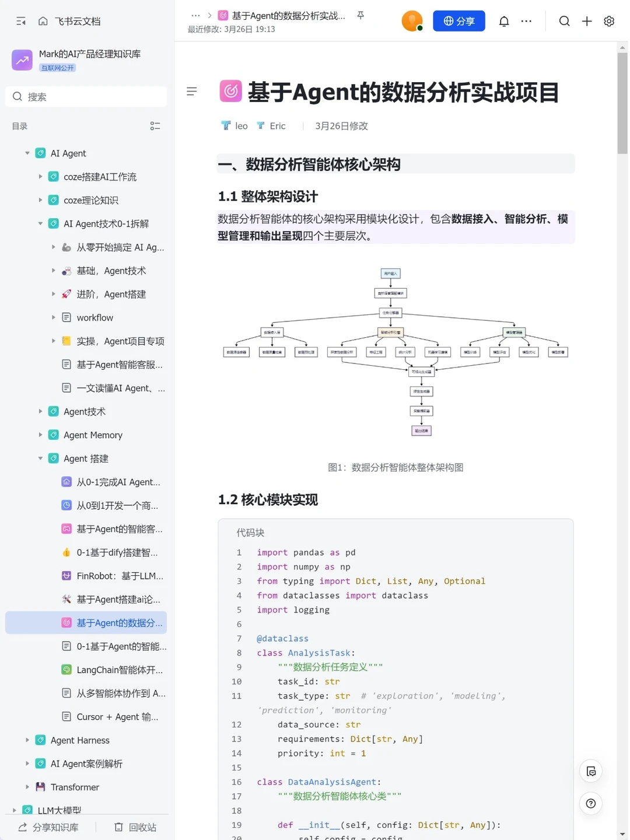
Task: Click the collapse-all directory icon next to 目录
Action: click(155, 126)
